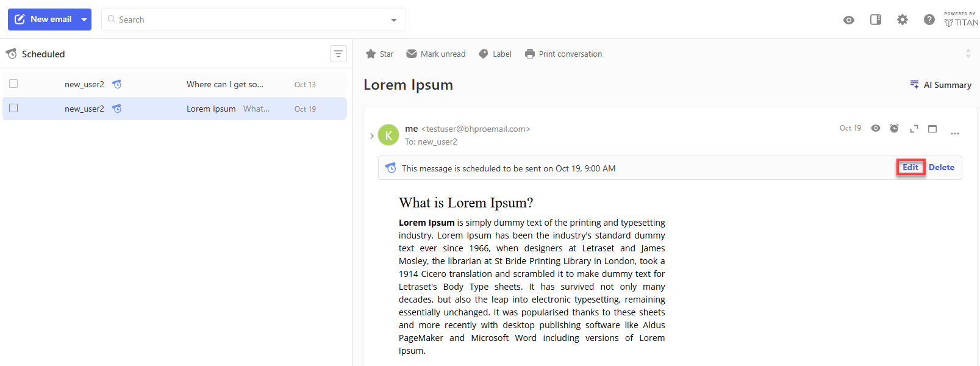Expand the search options dropdown arrow

[x=394, y=20]
